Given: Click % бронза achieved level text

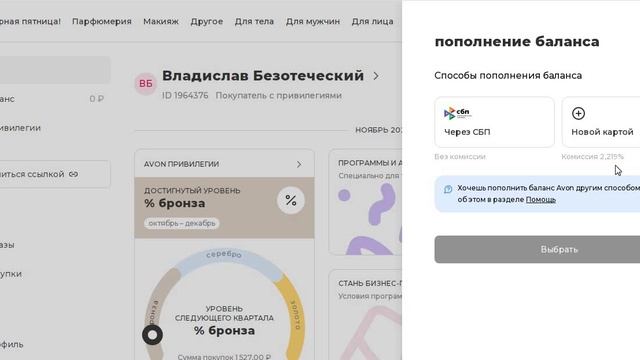Looking at the screenshot, I should coord(175,203).
